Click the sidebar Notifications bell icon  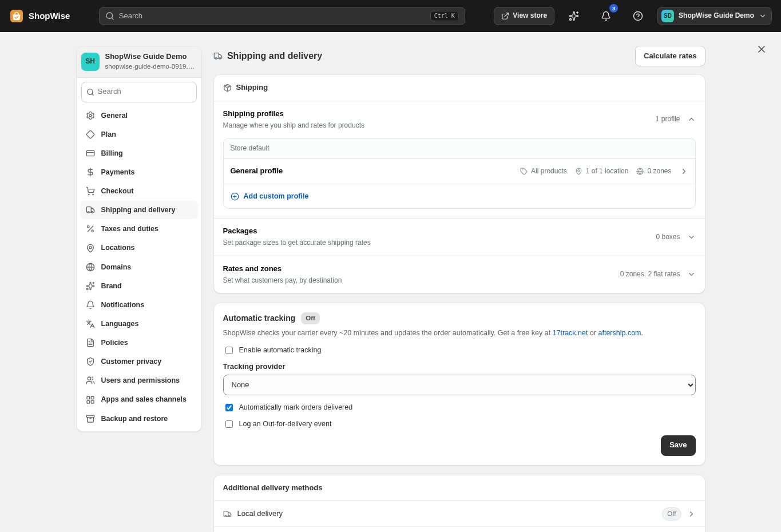90,305
